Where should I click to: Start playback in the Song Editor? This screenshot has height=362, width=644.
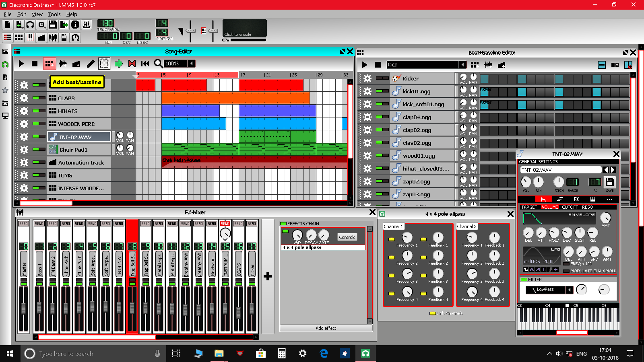21,63
